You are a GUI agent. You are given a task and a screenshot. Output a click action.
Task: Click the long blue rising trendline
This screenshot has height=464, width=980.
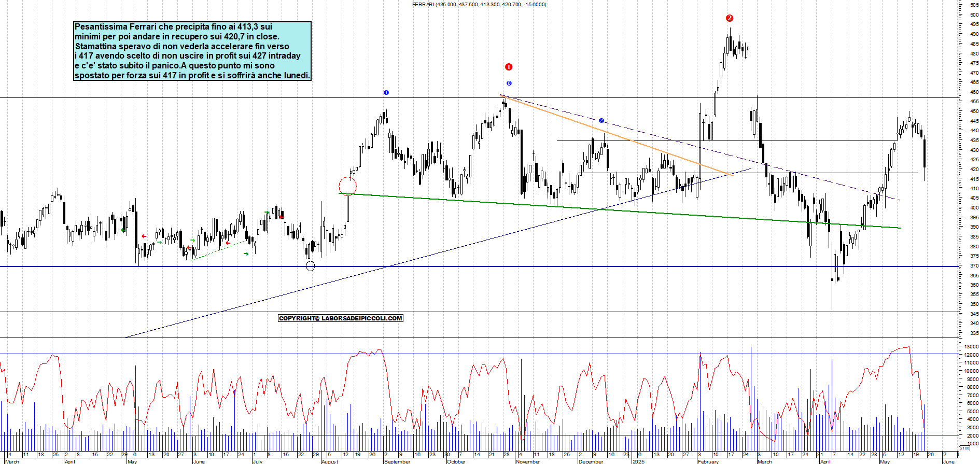(438, 253)
